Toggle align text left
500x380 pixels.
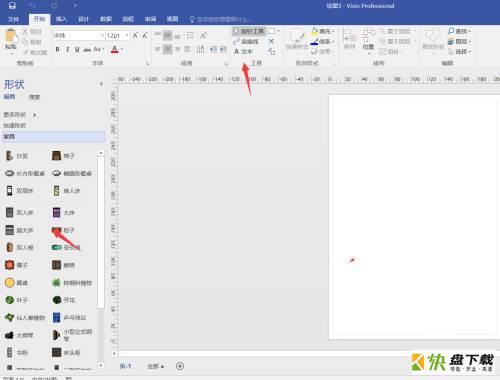tap(158, 49)
